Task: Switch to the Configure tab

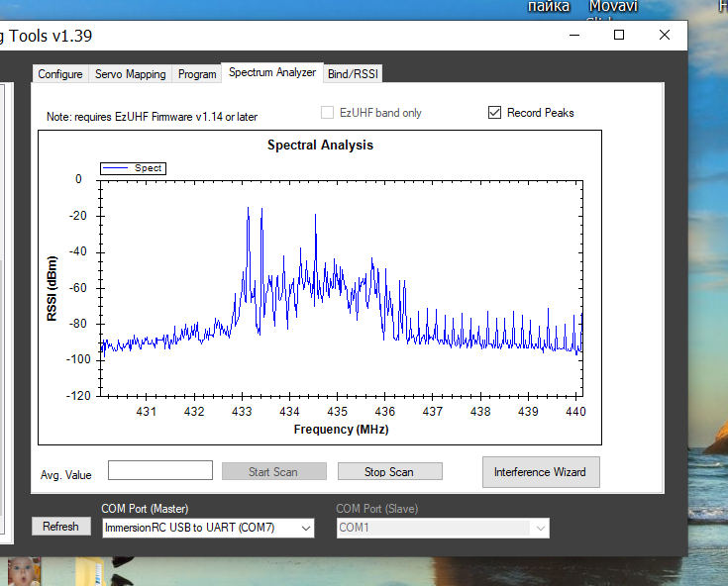Action: pos(60,74)
